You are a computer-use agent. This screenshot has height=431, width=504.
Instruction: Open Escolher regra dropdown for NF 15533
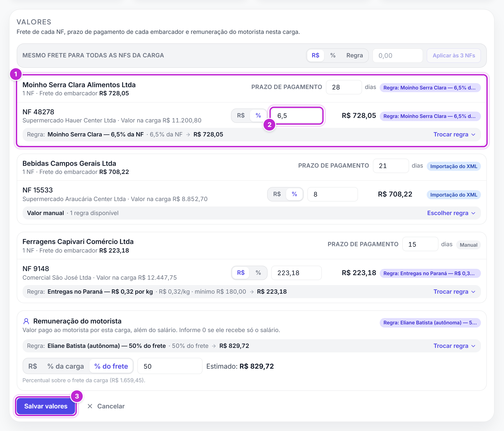click(451, 213)
